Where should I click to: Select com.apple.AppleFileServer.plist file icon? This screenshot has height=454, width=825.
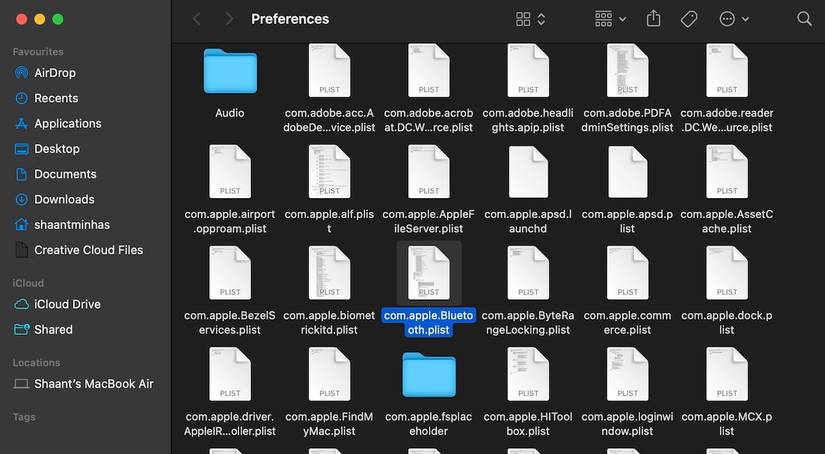[429, 171]
